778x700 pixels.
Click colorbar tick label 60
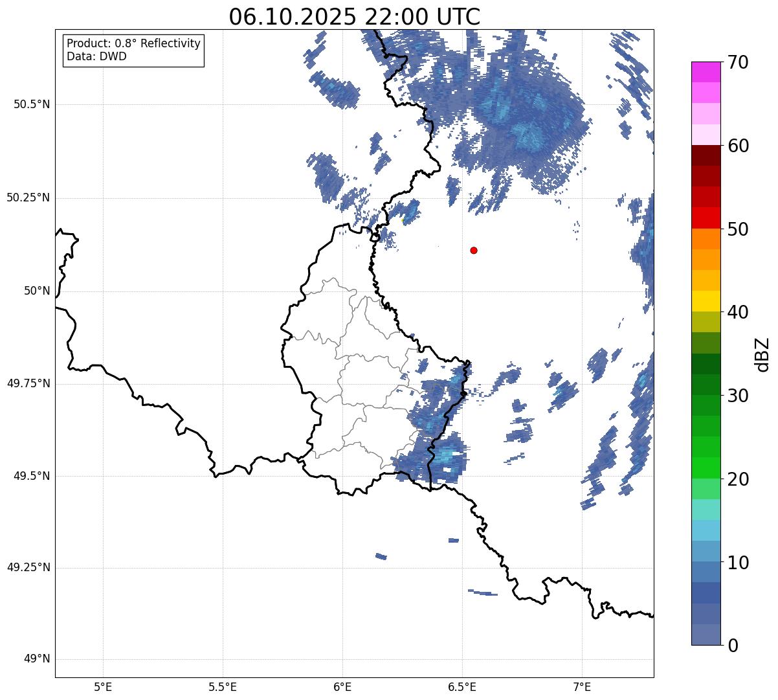tap(738, 146)
